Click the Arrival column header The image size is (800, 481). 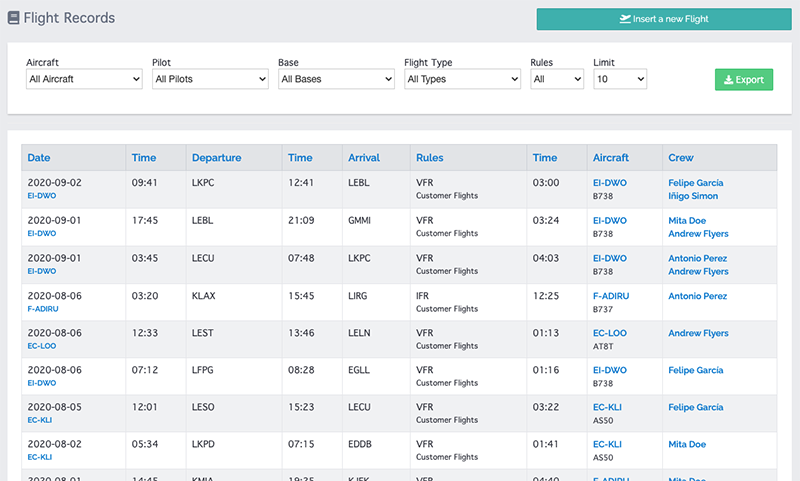[364, 158]
